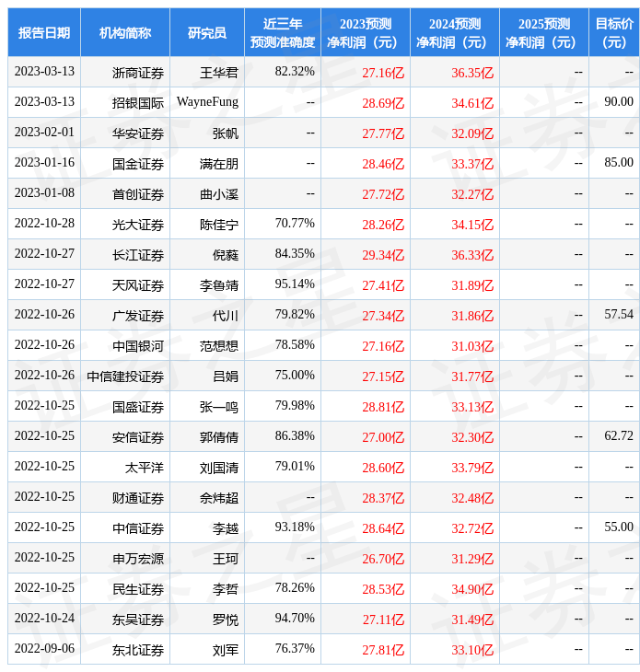Click accuracy value 95.14%
Image resolution: width=640 pixels, height=672 pixels.
pyautogui.click(x=295, y=284)
